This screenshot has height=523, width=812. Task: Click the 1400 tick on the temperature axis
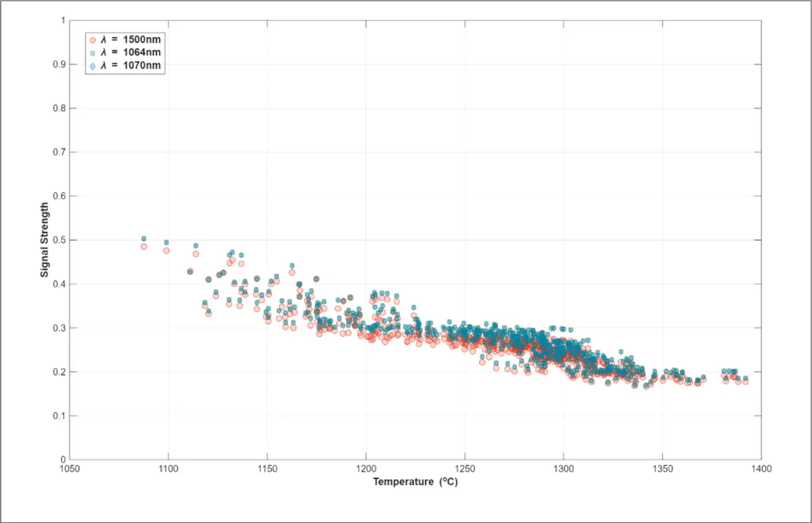pos(760,468)
